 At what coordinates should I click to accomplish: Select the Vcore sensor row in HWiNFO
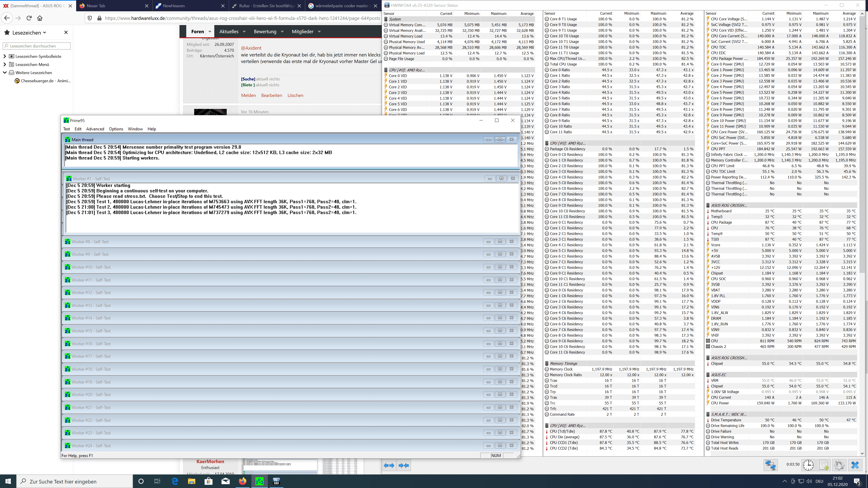tap(781, 245)
